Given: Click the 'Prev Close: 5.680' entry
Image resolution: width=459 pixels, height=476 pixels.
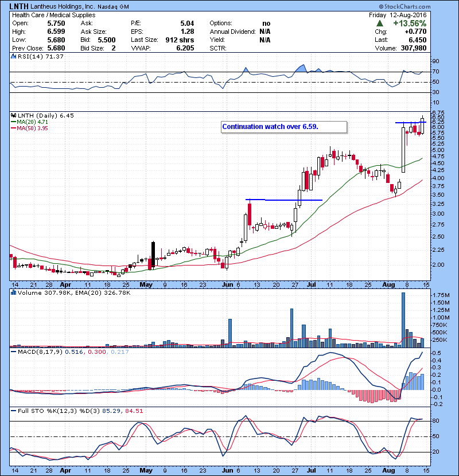Looking at the screenshot, I should (x=38, y=48).
